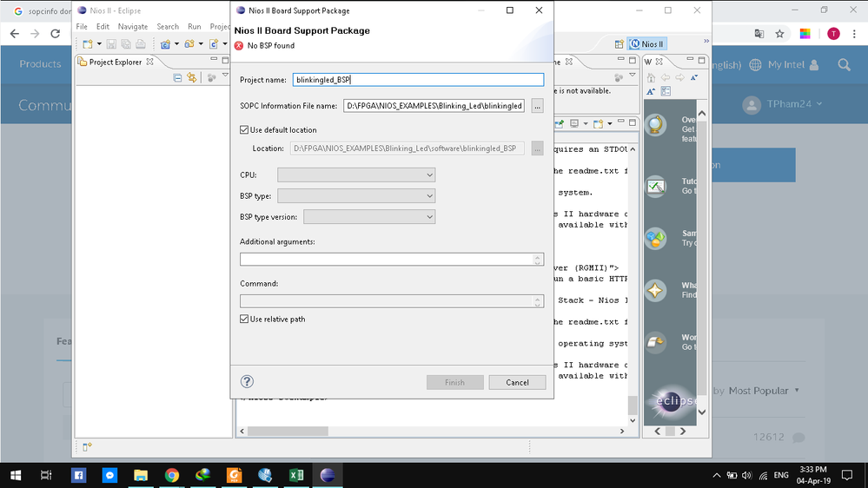Image resolution: width=868 pixels, height=488 pixels.
Task: Open the Edit menu in Eclipse
Action: pos(103,27)
